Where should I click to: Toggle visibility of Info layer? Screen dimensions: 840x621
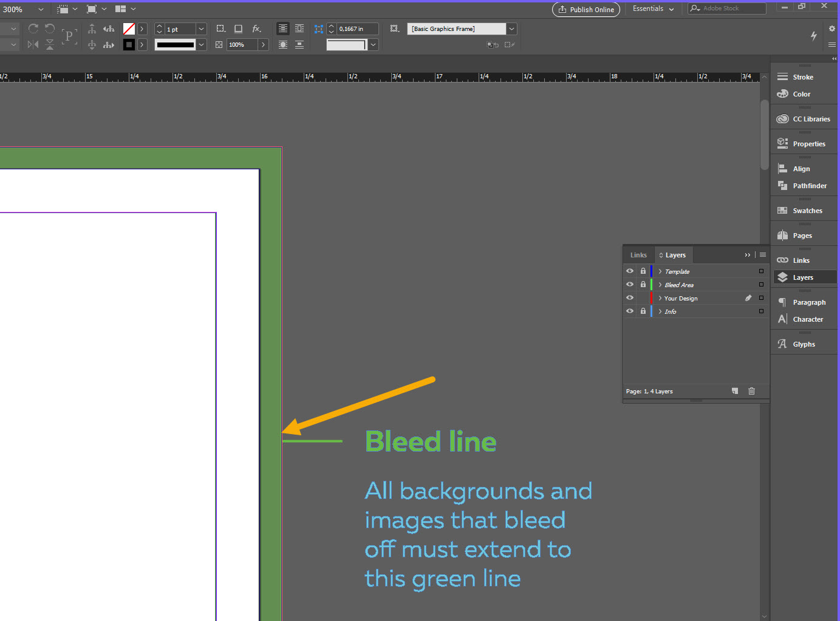tap(630, 311)
